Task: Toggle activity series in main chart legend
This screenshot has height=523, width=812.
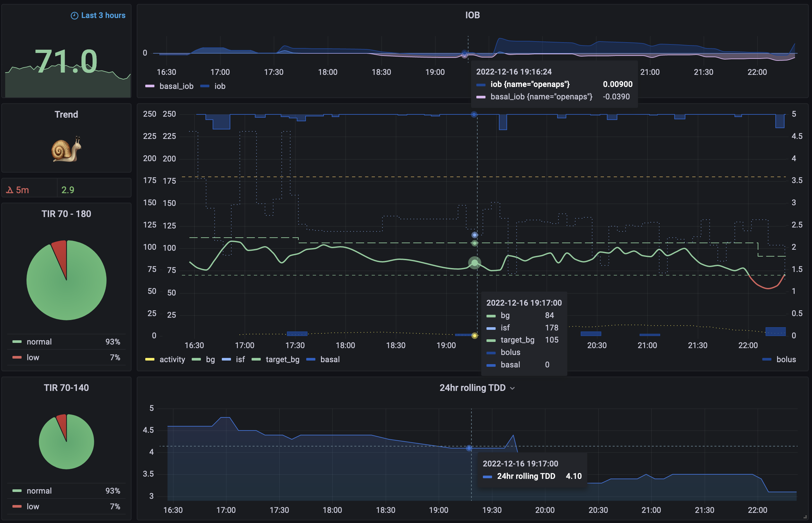Action: [172, 360]
